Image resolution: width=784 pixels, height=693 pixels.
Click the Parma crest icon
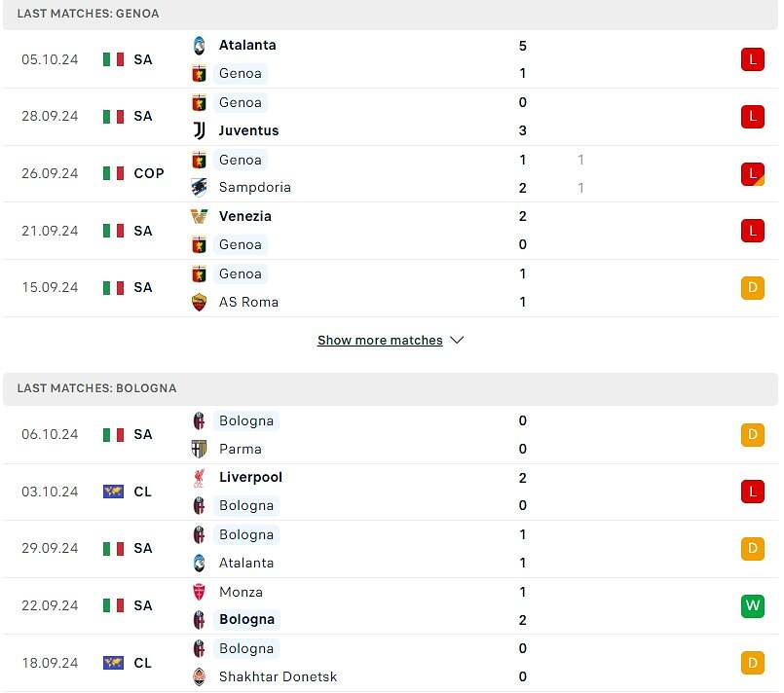click(200, 449)
